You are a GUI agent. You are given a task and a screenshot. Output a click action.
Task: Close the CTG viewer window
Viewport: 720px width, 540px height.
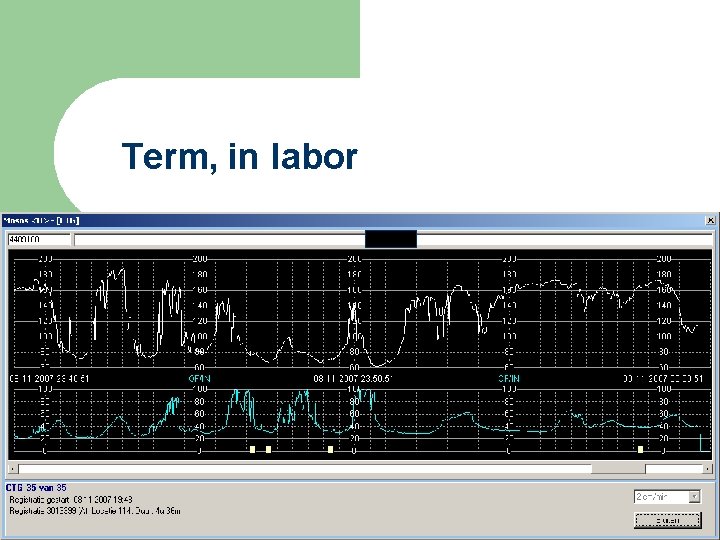[x=710, y=221]
